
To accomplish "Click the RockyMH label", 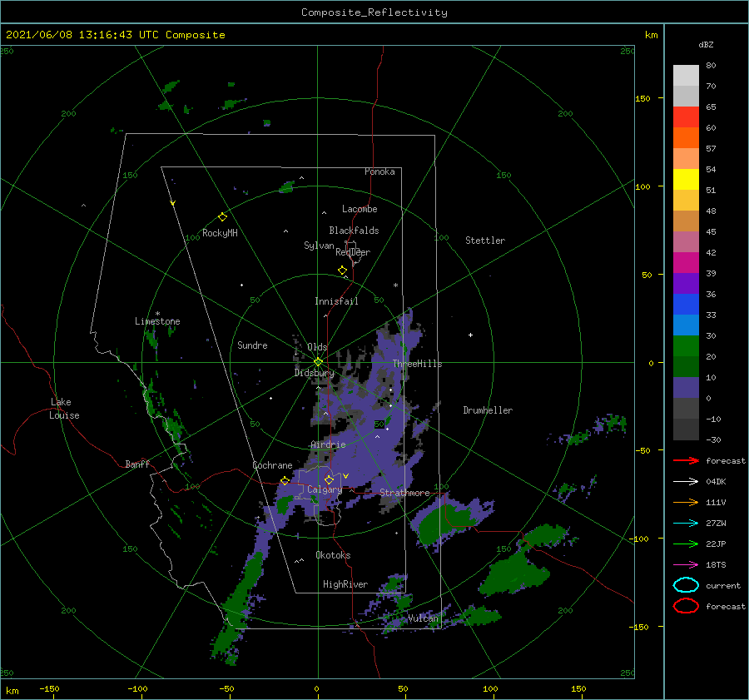I will tap(220, 233).
